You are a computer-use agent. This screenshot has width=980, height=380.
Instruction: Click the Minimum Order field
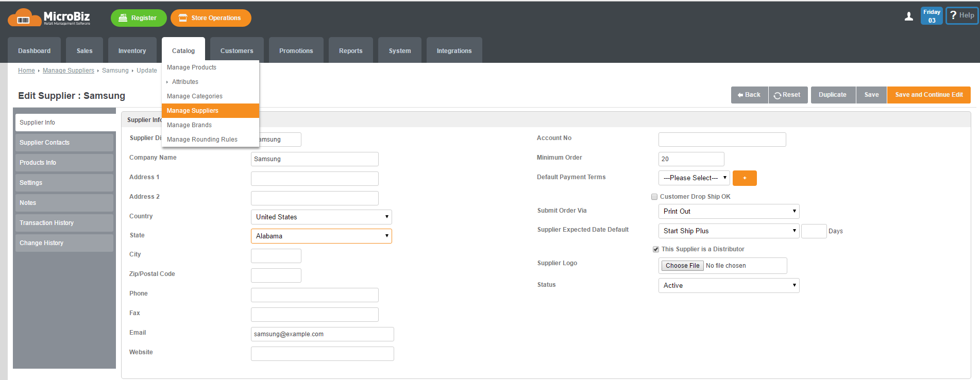[691, 159]
